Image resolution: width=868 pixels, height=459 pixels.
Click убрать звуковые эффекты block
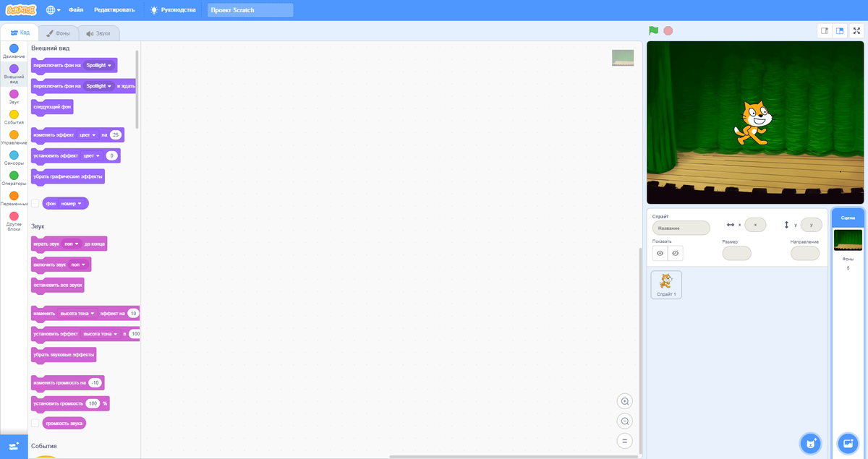(x=64, y=355)
